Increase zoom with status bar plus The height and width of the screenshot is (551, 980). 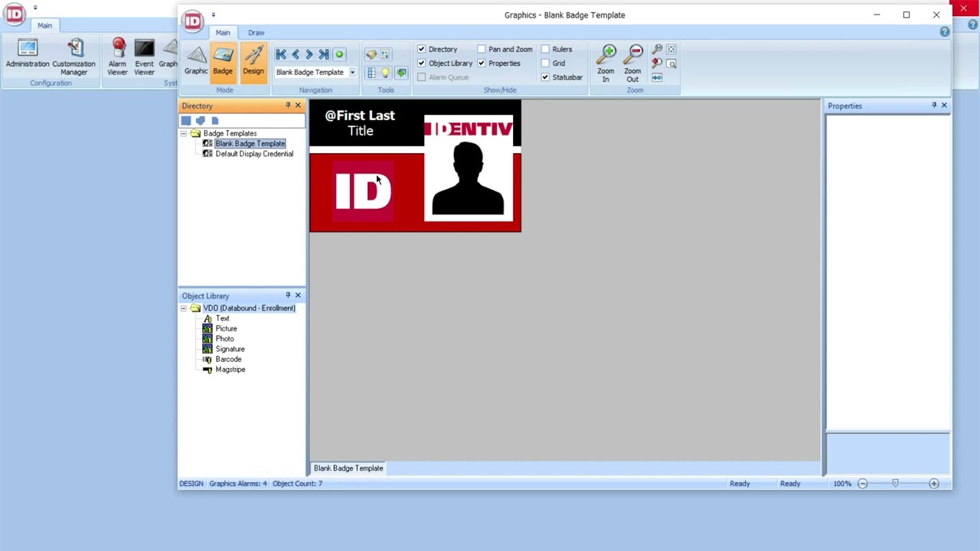click(x=934, y=484)
